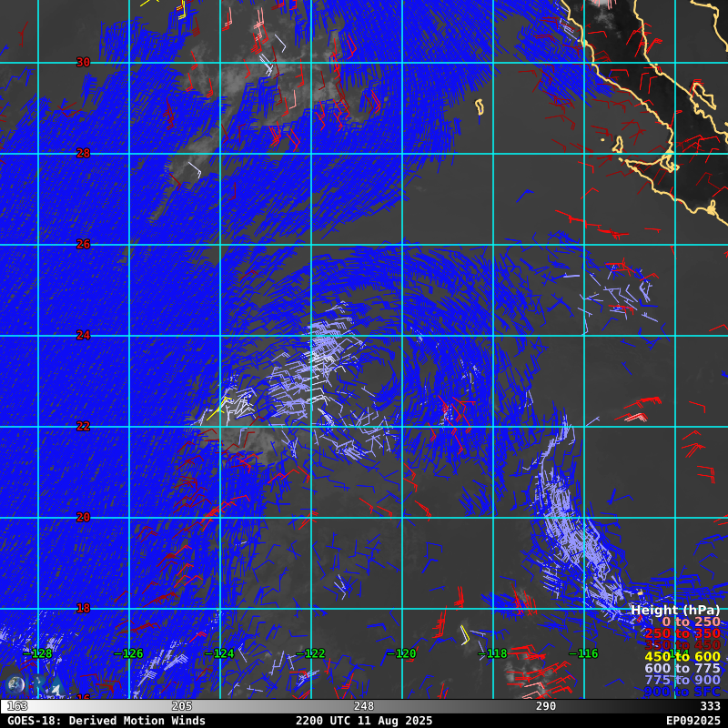728x728 pixels.
Task: Click the latitude label "30"
Action: click(x=83, y=62)
